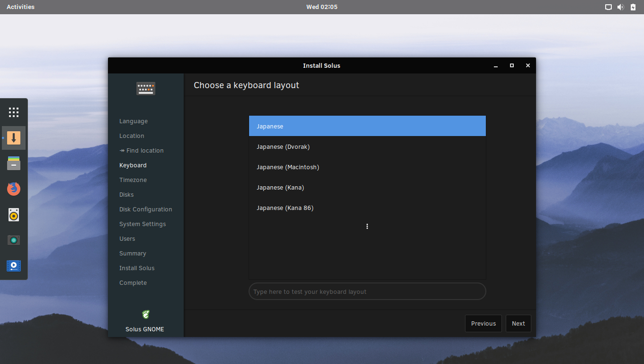Viewport: 644px width, 364px height.
Task: Click the volume icon in top bar
Action: point(621,7)
